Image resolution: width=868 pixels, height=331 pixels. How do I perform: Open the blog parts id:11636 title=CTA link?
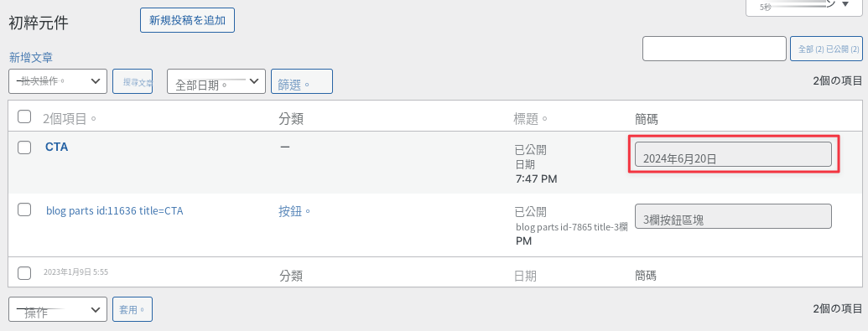pyautogui.click(x=115, y=211)
